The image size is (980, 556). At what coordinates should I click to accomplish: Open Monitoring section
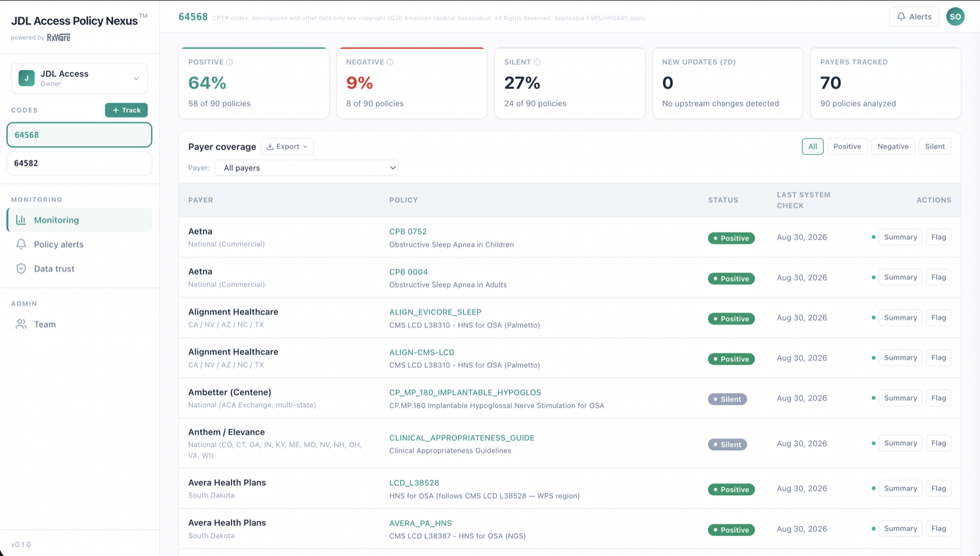(x=80, y=220)
